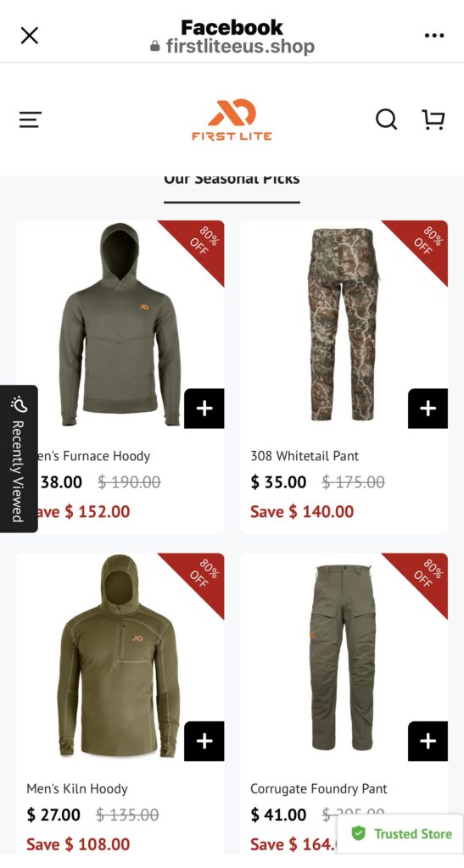
Task: Open the three-dot browser options menu
Action: click(434, 36)
